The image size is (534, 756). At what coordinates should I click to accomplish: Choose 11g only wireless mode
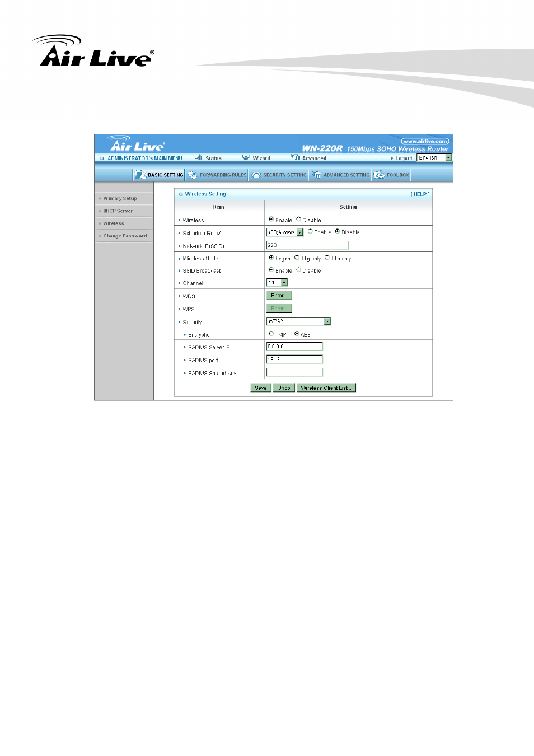tap(297, 258)
